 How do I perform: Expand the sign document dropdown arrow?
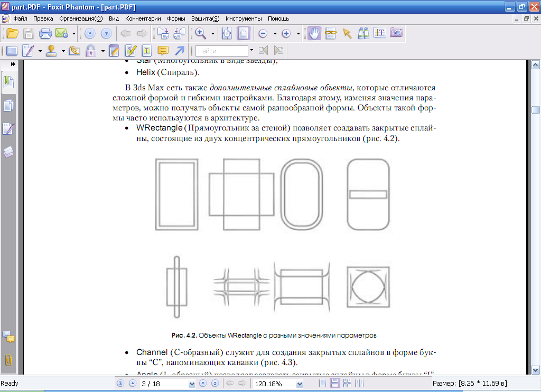[x=40, y=51]
